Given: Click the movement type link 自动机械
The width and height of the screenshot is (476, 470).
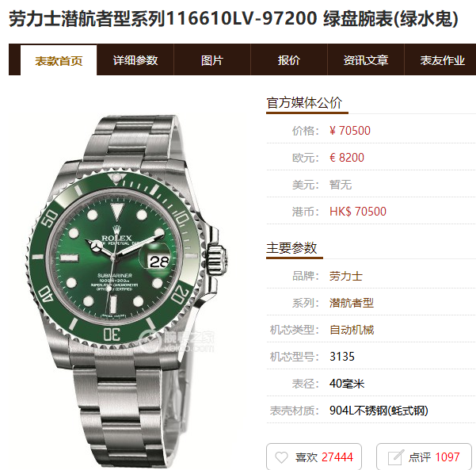Looking at the screenshot, I should click(352, 330).
